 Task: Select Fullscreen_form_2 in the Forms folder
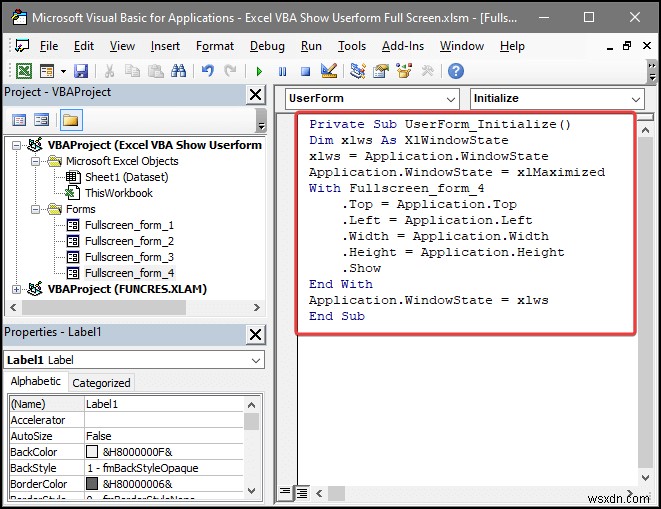coord(129,241)
